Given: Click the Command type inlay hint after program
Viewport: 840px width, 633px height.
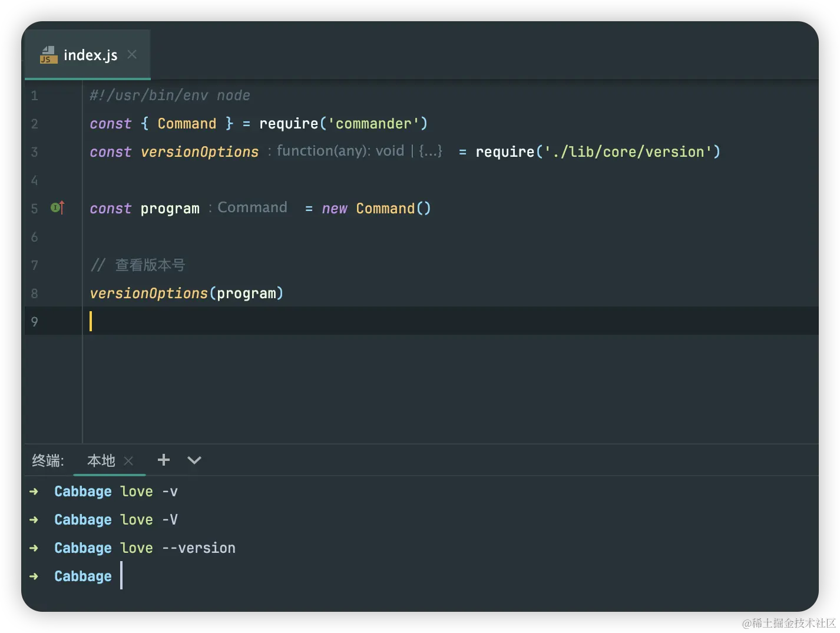Looking at the screenshot, I should [252, 207].
